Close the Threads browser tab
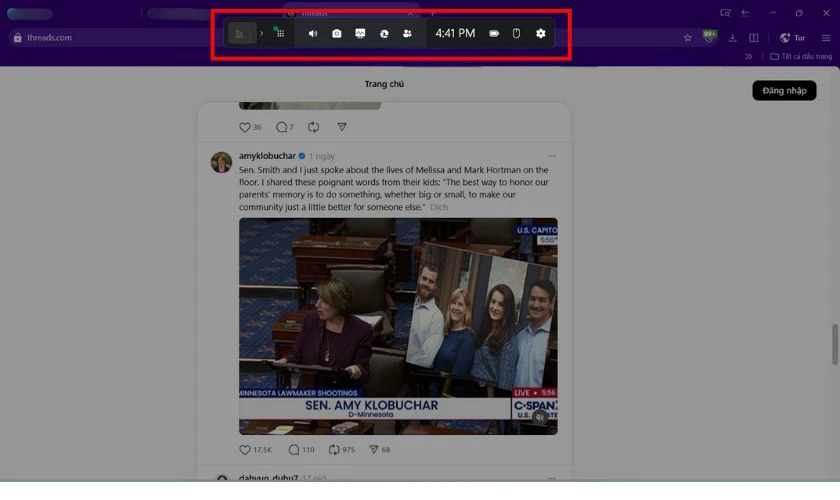The width and height of the screenshot is (840, 500). tap(410, 13)
